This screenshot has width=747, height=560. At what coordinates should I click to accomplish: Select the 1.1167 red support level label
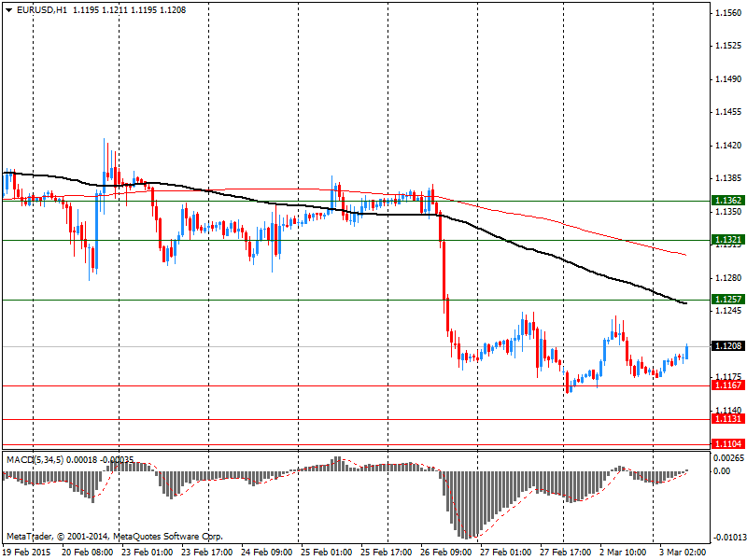[727, 385]
